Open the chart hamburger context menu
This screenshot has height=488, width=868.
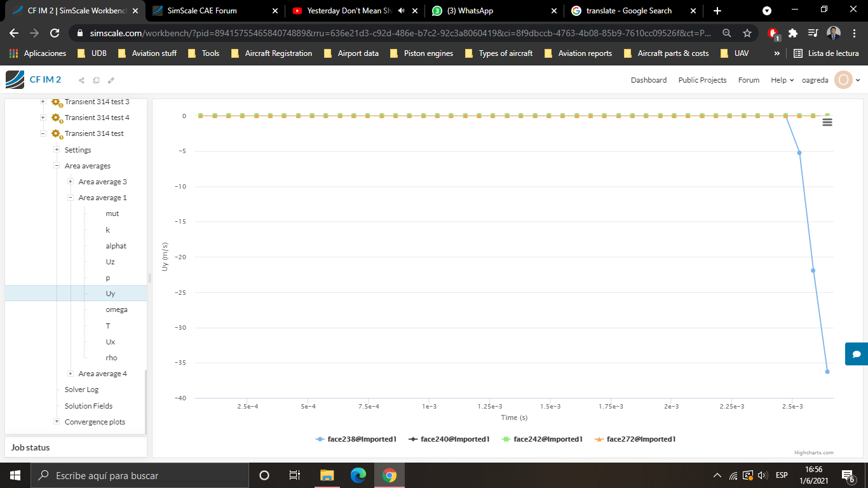pyautogui.click(x=827, y=122)
